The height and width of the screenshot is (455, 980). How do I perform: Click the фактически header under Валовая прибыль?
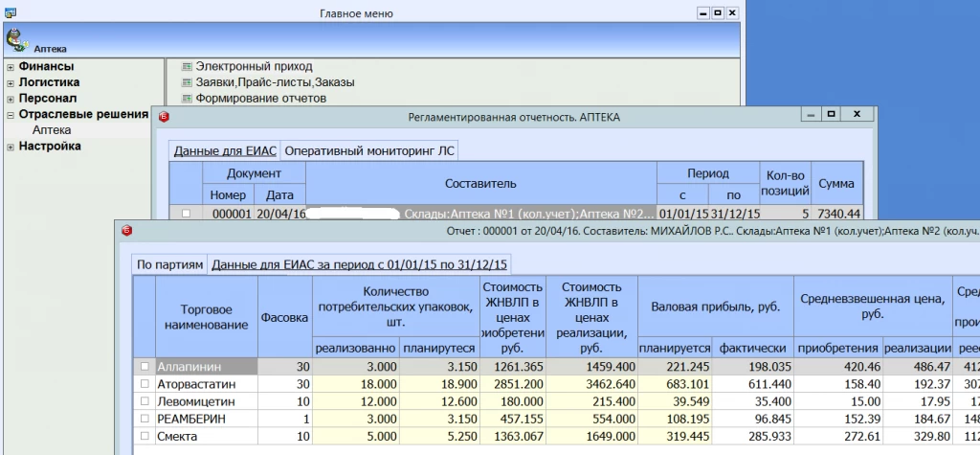(752, 348)
